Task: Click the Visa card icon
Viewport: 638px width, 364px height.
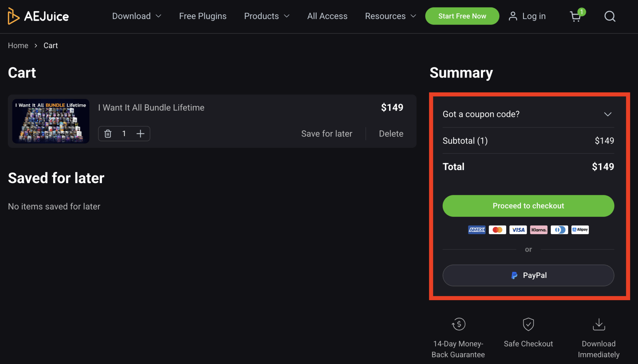Action: click(518, 230)
